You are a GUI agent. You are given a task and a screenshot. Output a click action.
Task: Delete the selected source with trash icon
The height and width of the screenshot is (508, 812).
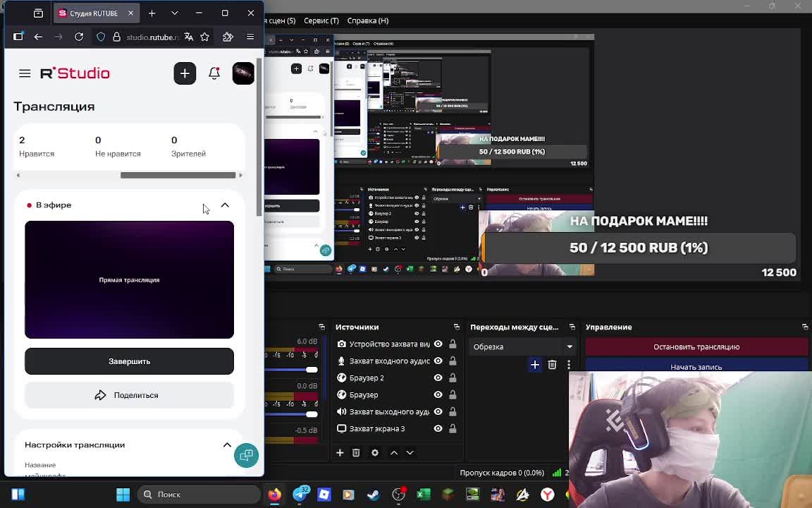pyautogui.click(x=356, y=452)
